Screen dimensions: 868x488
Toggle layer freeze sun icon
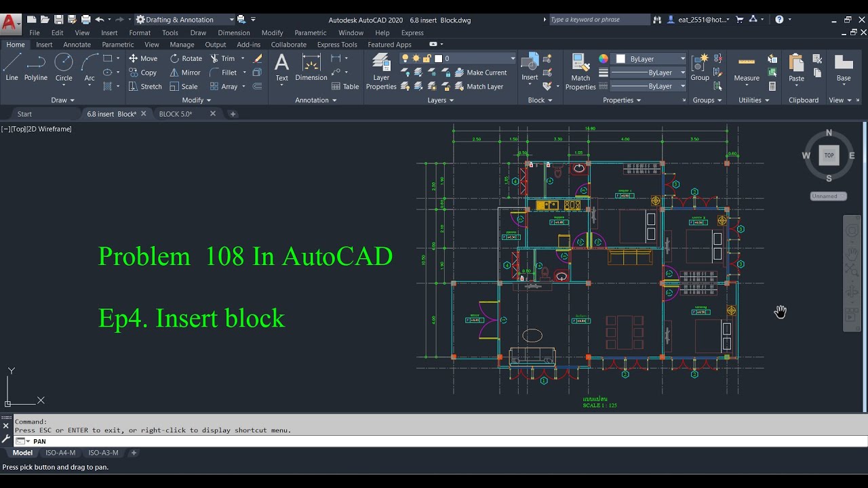tap(416, 58)
